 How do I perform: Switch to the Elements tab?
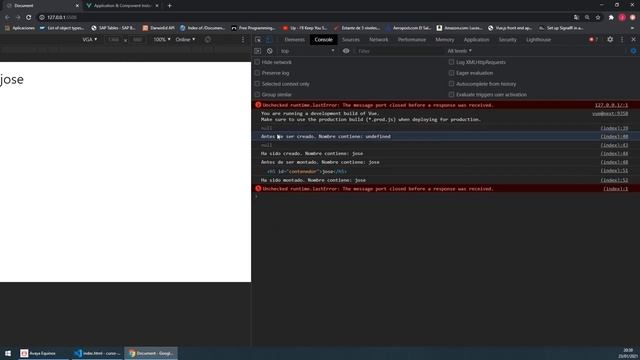295,40
